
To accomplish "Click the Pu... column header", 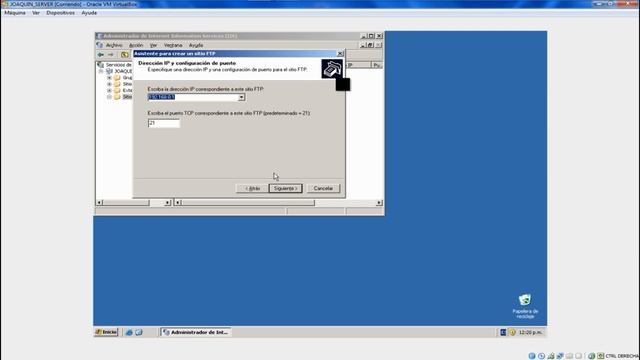I will [377, 65].
